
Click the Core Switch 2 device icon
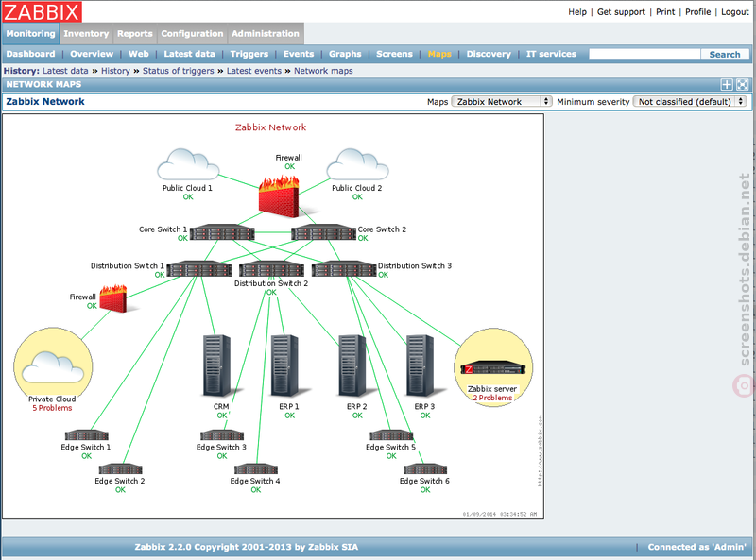[x=323, y=232]
